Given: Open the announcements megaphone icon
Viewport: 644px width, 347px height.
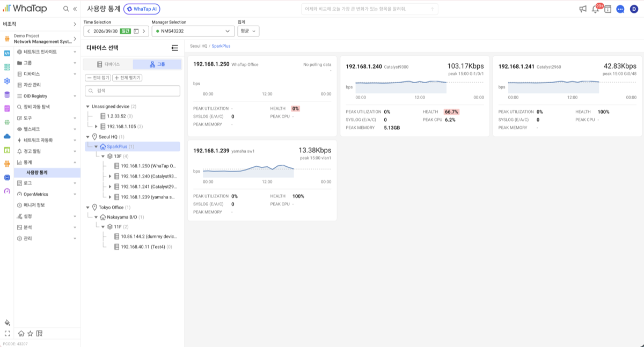Looking at the screenshot, I should point(583,9).
